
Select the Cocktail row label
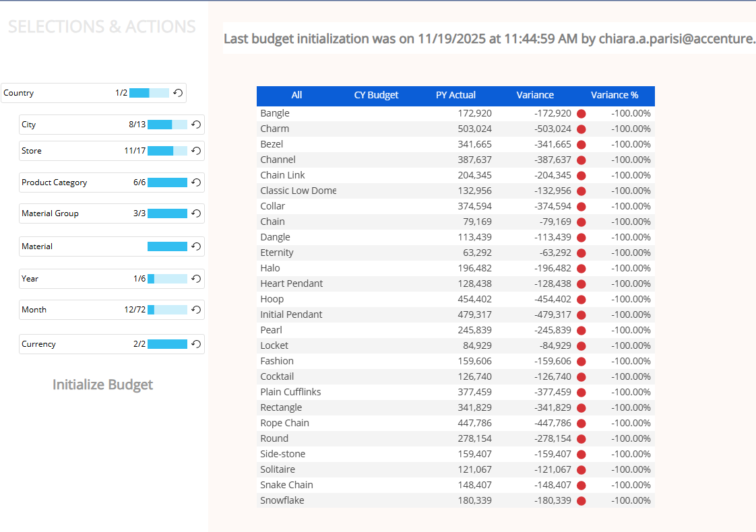pyautogui.click(x=277, y=376)
